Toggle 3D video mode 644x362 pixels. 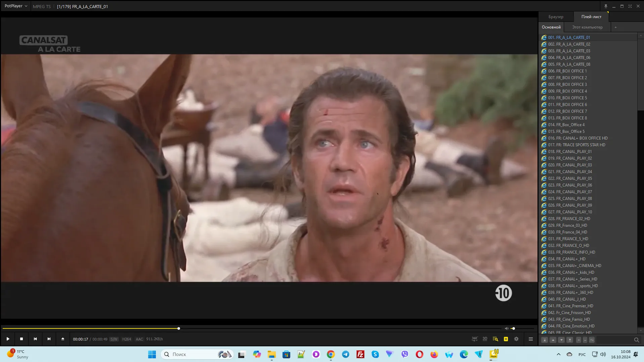485,339
